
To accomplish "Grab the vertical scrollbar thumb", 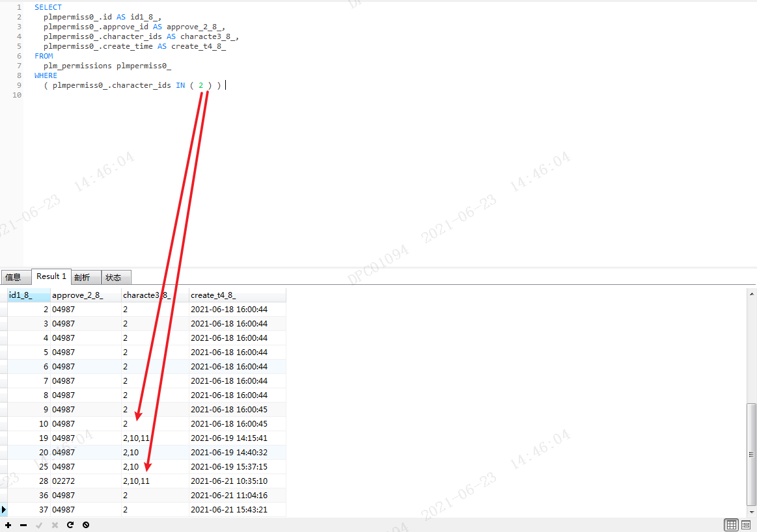I will [751, 453].
